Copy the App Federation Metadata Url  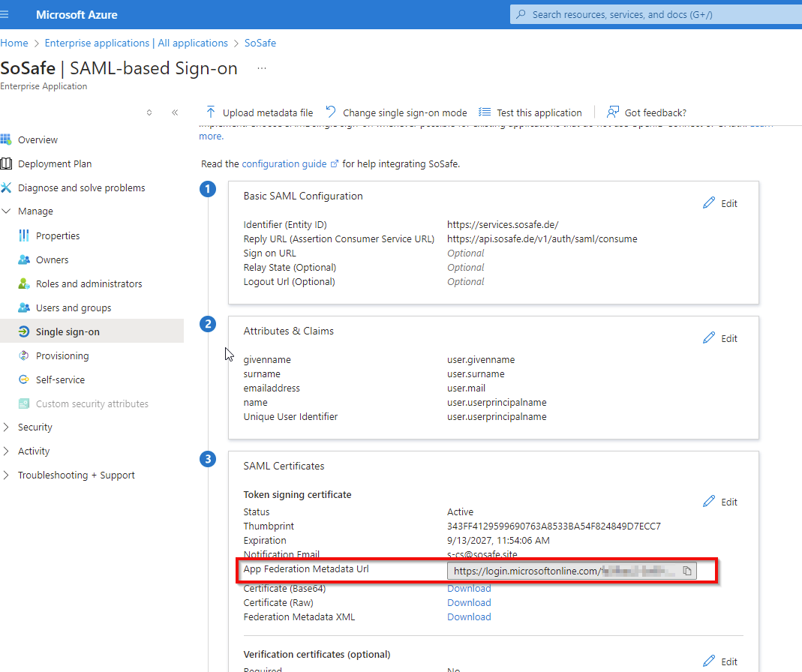(686, 571)
